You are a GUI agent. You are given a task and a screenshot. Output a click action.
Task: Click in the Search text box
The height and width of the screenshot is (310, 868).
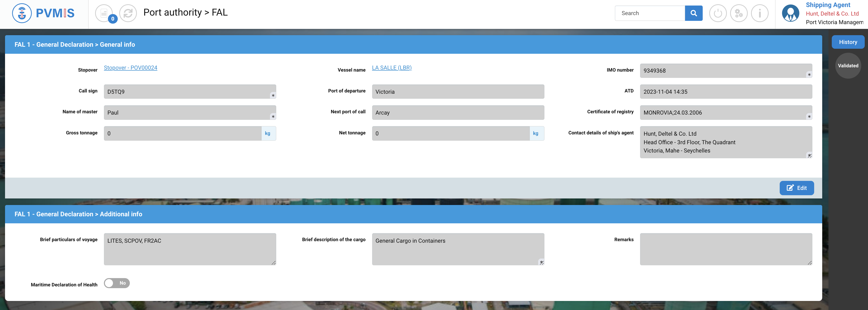click(x=649, y=13)
